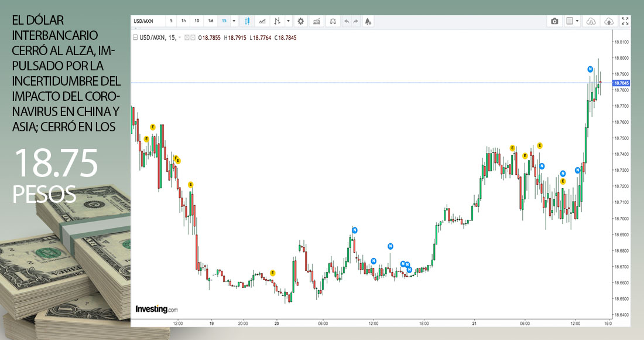Open chart settings gear icon
Image resolution: width=644 pixels, height=340 pixels.
(x=301, y=21)
